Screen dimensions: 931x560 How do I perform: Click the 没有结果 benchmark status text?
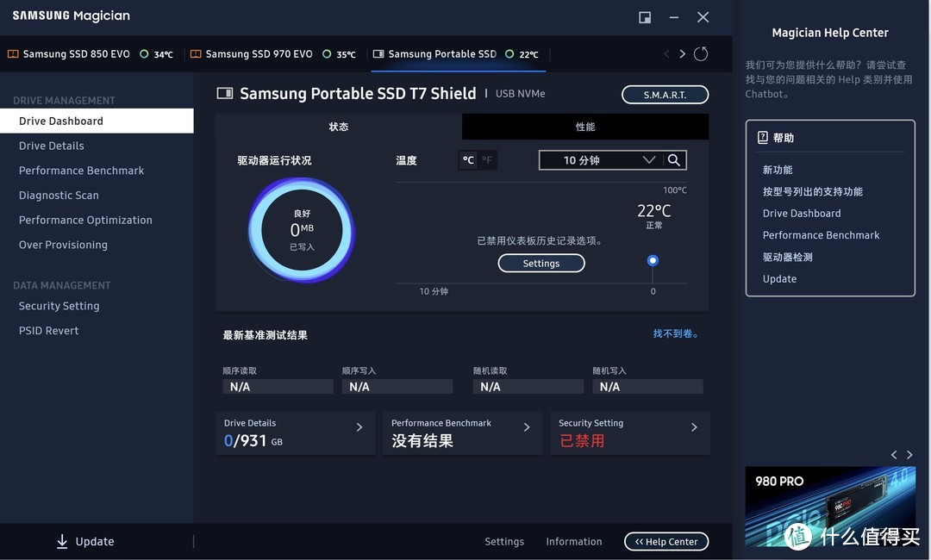[x=422, y=441]
